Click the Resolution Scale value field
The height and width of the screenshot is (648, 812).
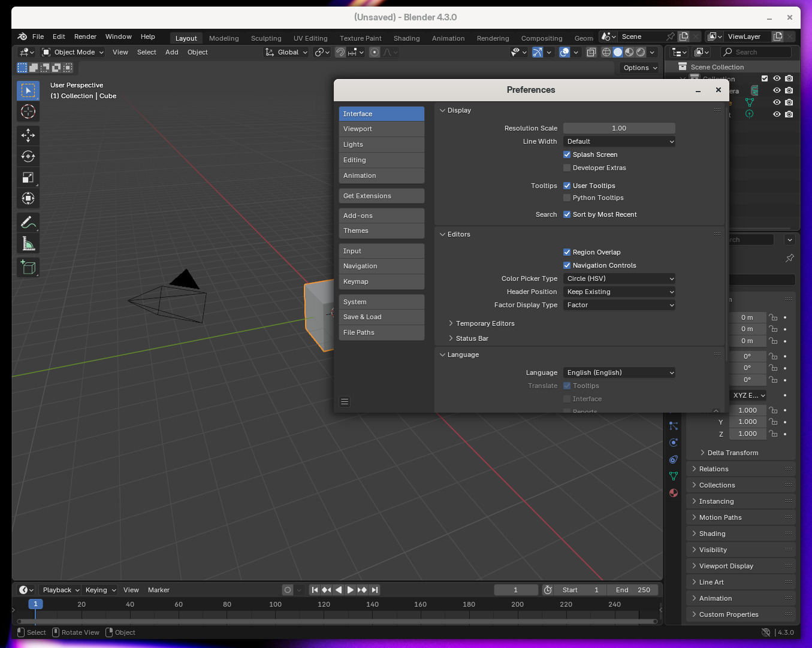619,128
